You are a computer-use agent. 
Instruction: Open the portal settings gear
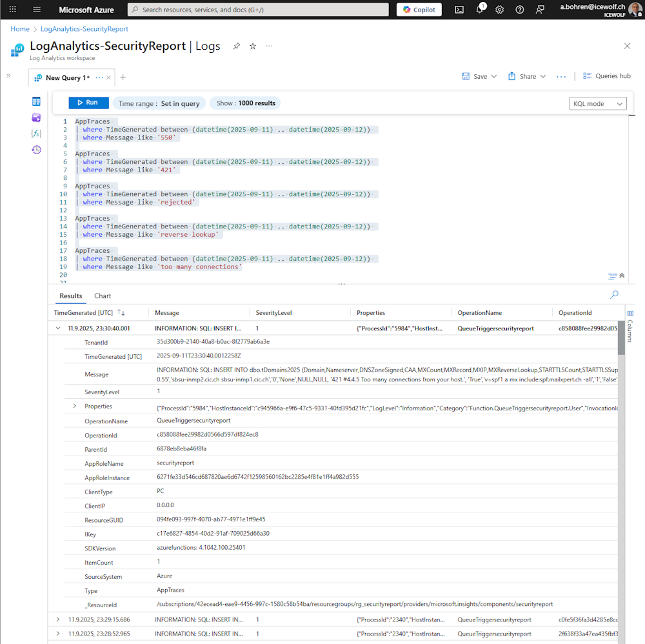[500, 10]
